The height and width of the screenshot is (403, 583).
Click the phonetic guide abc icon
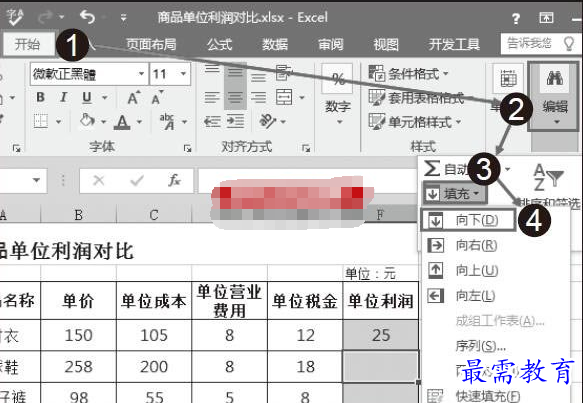[x=167, y=122]
